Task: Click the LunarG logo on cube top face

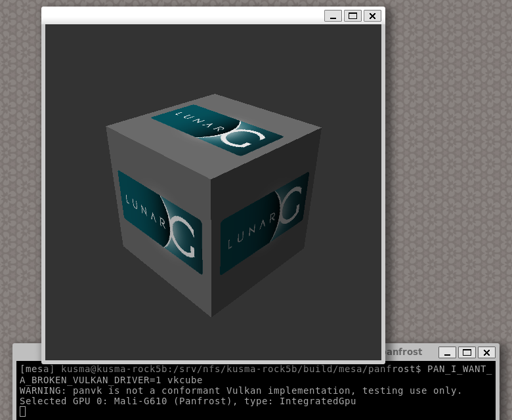Action: pos(217,130)
